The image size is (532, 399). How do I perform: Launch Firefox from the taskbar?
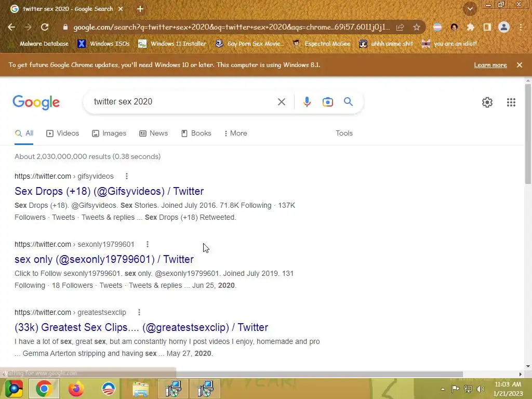point(76,389)
